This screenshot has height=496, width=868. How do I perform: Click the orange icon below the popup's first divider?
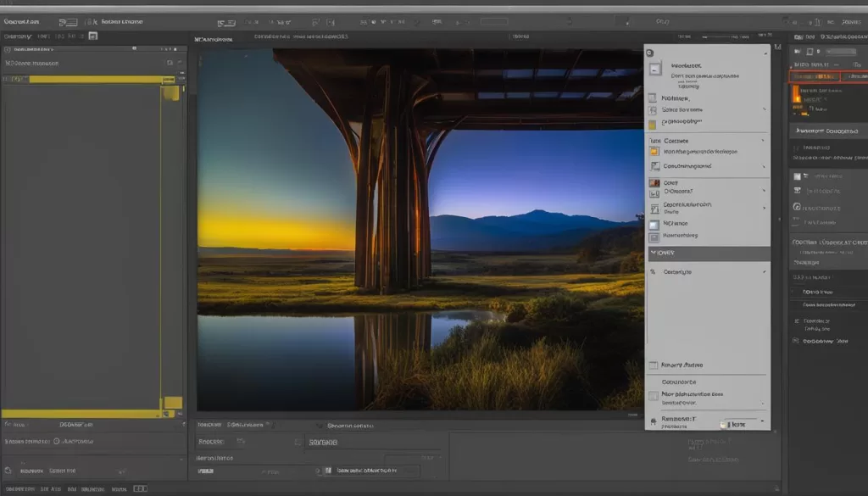pyautogui.click(x=654, y=153)
